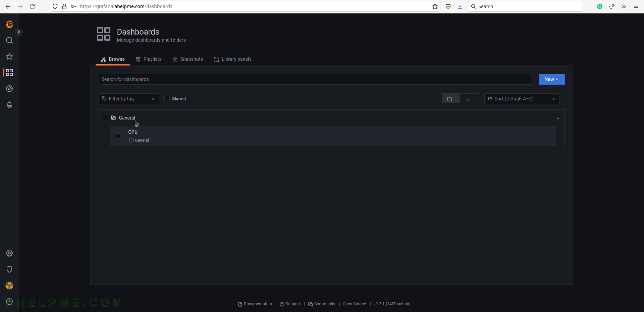Select folder view layout icon
Screen dimensions: 644x312
tap(450, 99)
